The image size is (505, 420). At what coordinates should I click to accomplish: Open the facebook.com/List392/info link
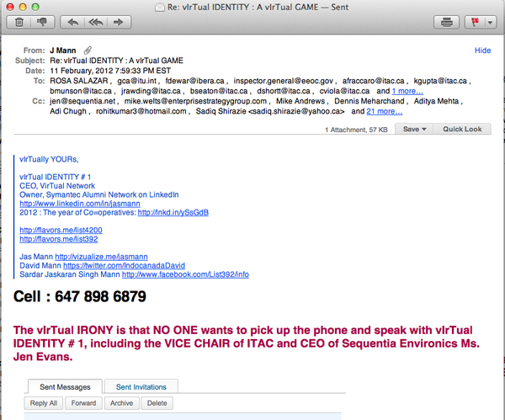185,274
